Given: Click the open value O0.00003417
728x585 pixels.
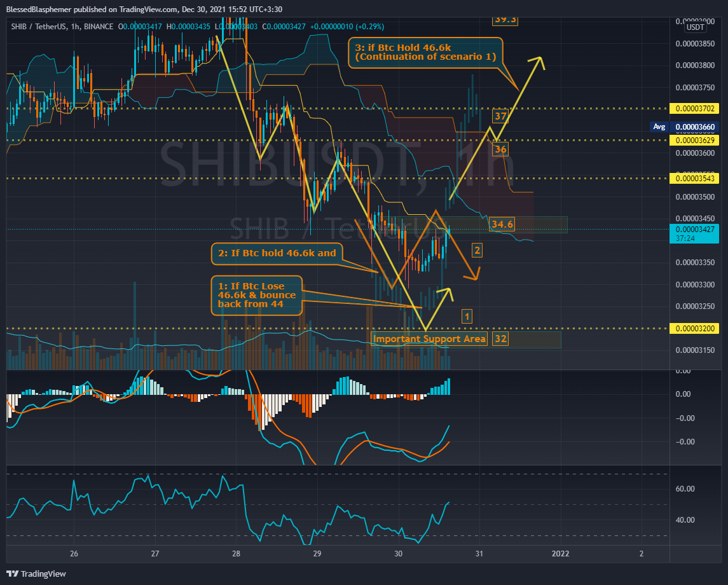Looking at the screenshot, I should [140, 27].
